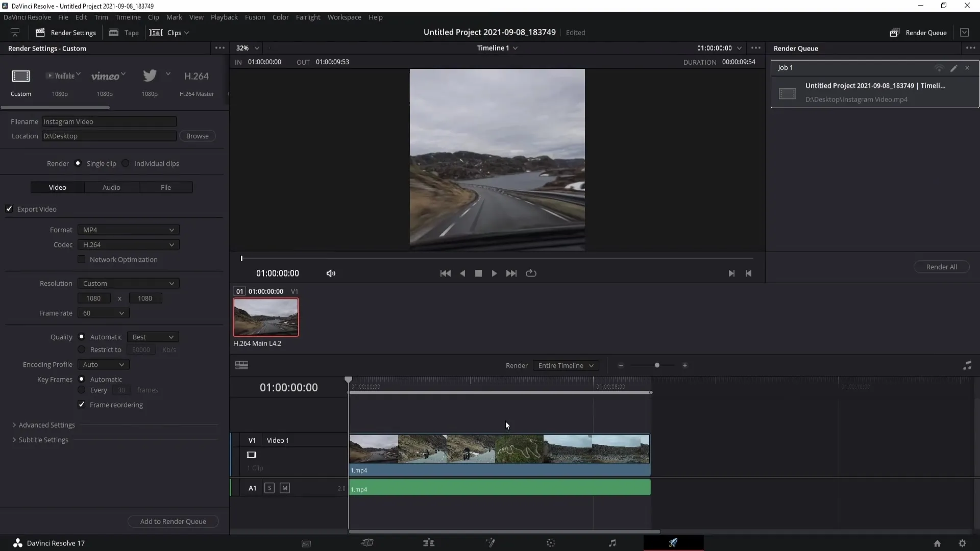Toggle timeline view options icon
The image size is (980, 551).
pyautogui.click(x=241, y=365)
